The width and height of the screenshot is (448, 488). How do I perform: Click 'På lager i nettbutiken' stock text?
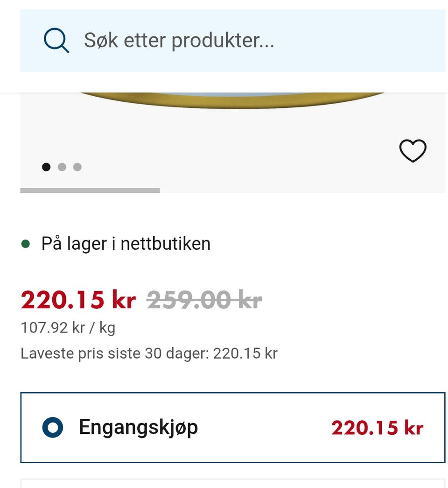[126, 244]
